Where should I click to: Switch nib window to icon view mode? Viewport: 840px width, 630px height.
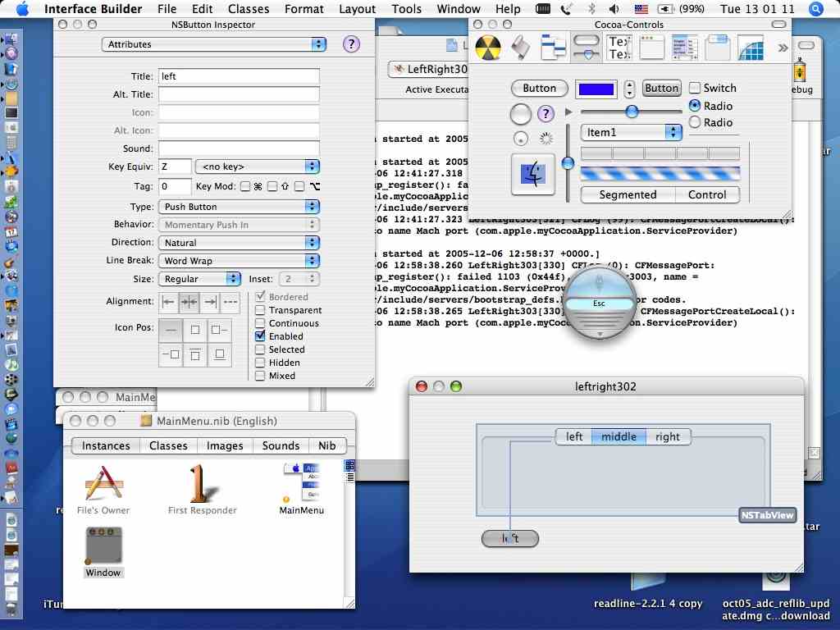click(x=349, y=466)
